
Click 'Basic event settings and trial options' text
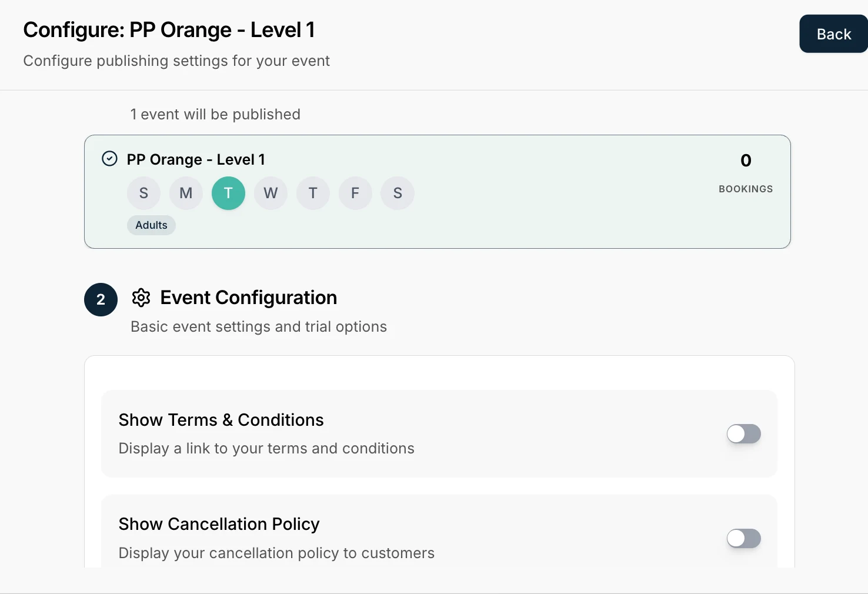259,327
